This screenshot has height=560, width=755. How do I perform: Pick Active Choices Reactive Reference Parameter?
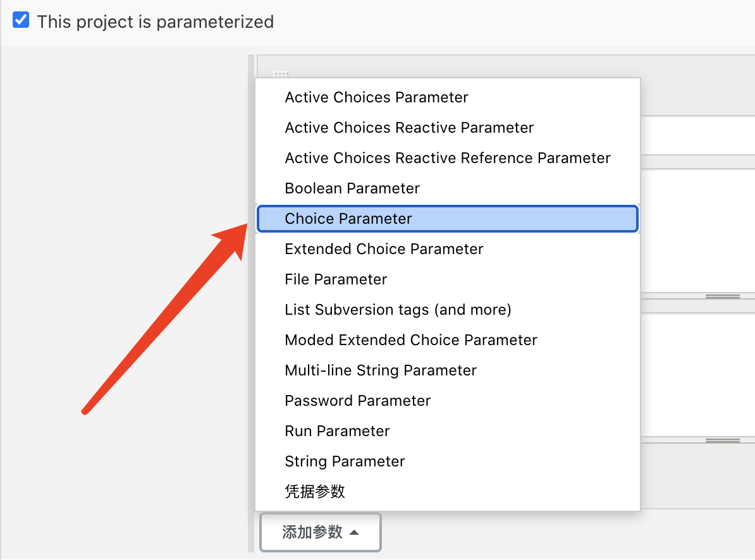click(x=447, y=158)
